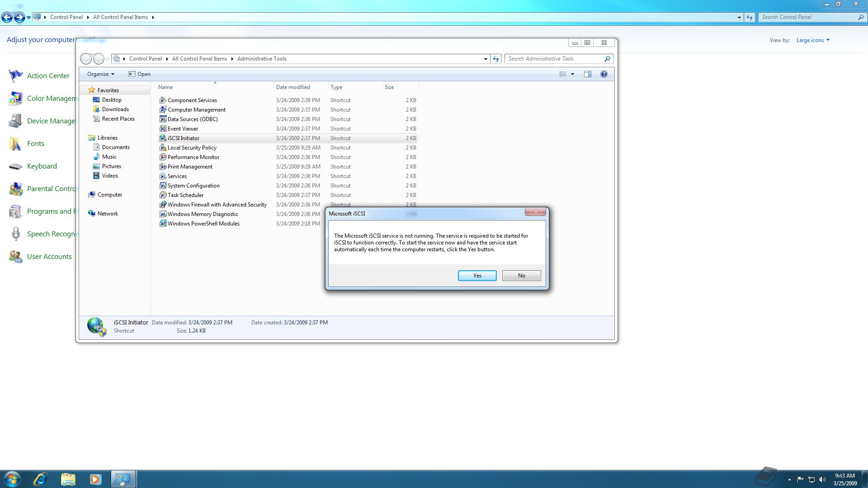Open Action Center in Control Panel
The image size is (868, 488).
point(39,76)
